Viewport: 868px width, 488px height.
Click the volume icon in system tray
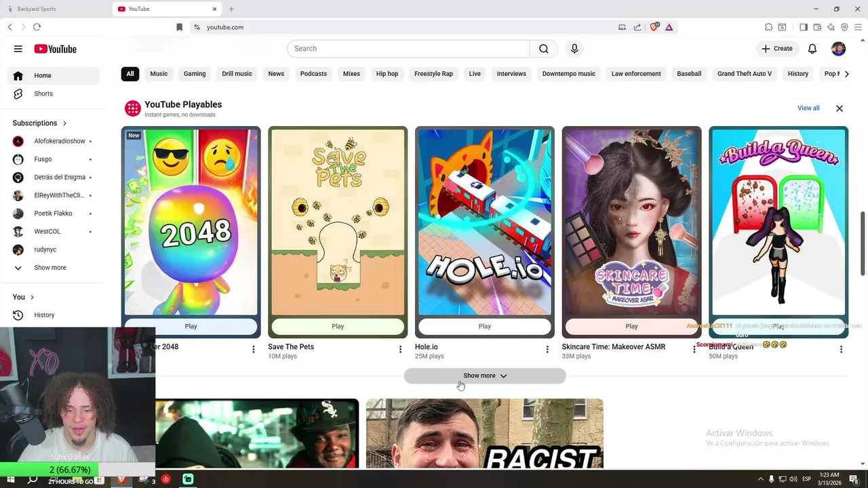(793, 479)
